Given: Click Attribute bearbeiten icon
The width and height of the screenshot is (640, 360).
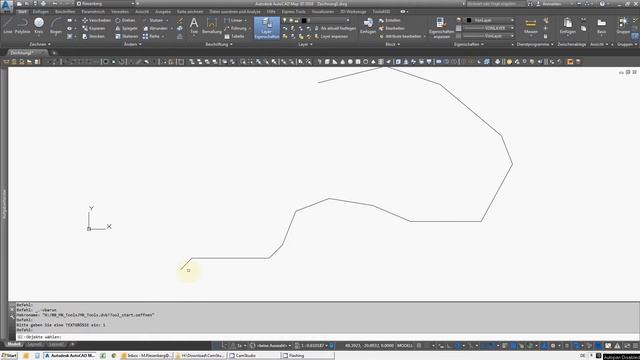Looking at the screenshot, I should coord(400,36).
